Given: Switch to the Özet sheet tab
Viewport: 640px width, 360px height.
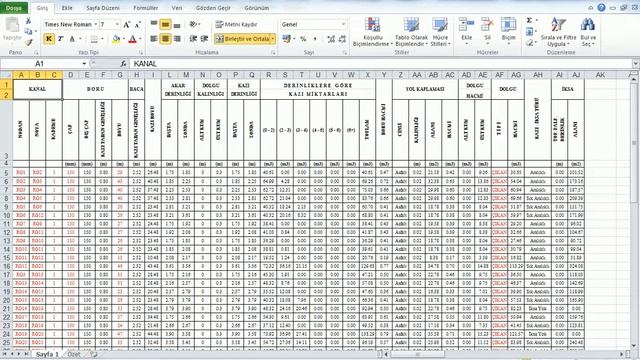Looking at the screenshot, I should click(74, 354).
